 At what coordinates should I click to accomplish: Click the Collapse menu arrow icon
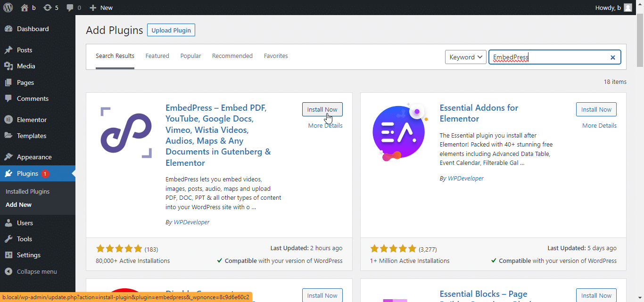[8, 271]
